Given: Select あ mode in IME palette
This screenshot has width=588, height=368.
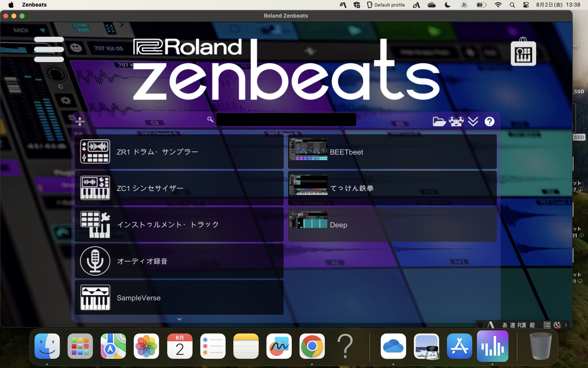Looking at the screenshot, I should pyautogui.click(x=505, y=325).
